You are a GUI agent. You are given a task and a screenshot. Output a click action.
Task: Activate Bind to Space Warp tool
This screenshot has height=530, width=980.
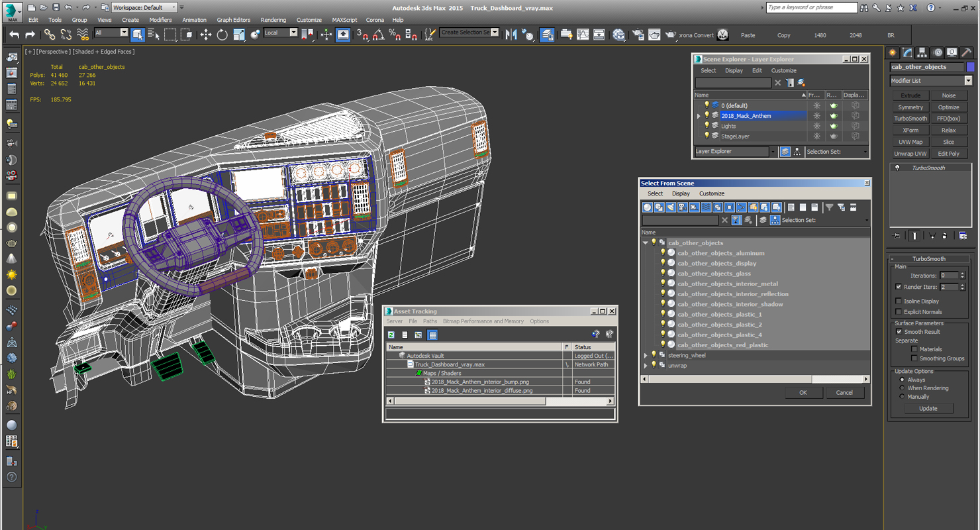point(83,34)
